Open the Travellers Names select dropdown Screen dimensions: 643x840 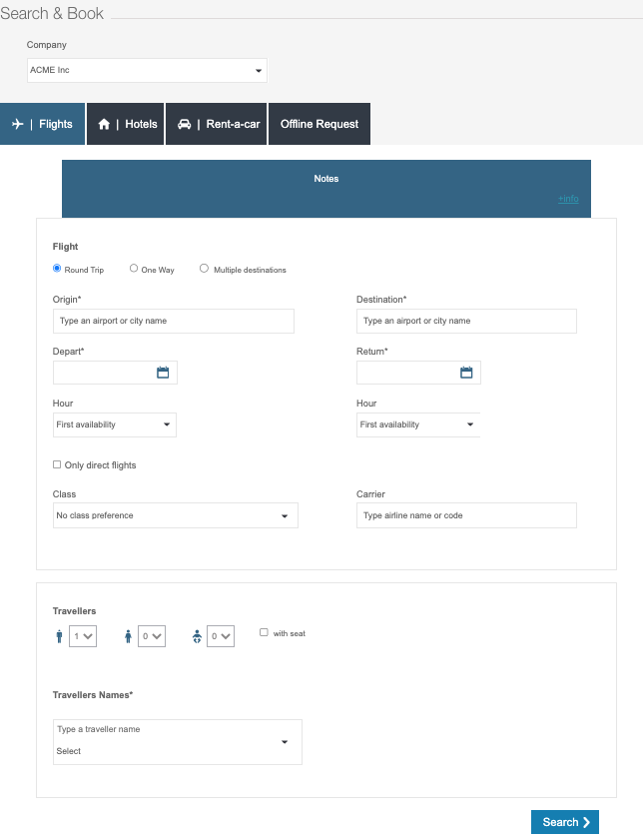pos(177,742)
